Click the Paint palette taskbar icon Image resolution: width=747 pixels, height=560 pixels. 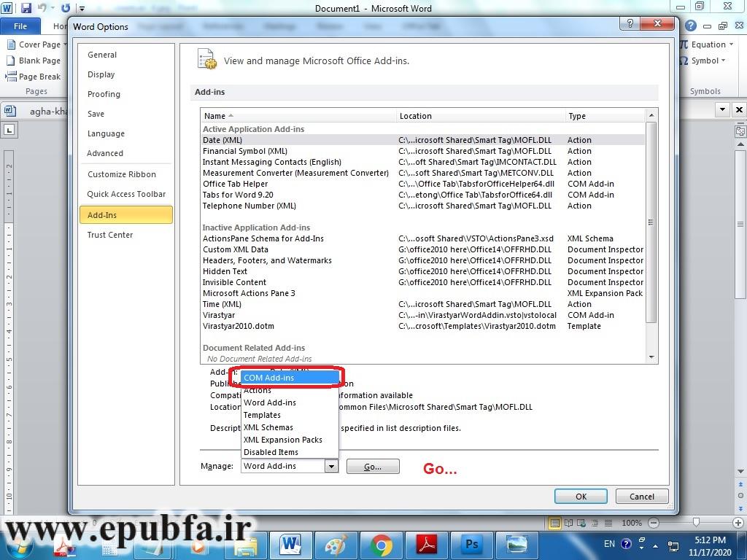336,545
